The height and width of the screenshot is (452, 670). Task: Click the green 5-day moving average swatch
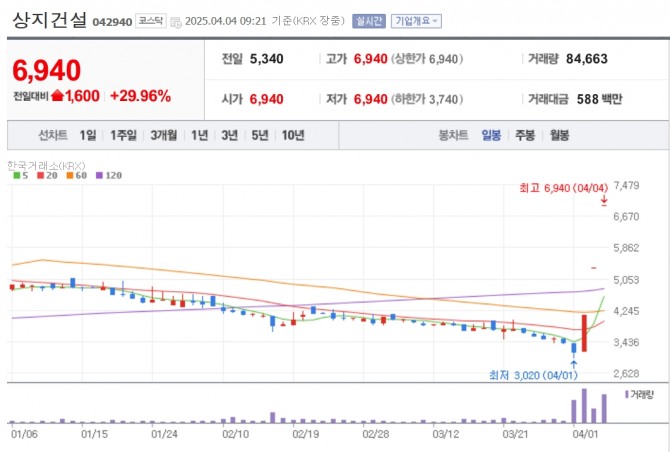click(x=17, y=175)
